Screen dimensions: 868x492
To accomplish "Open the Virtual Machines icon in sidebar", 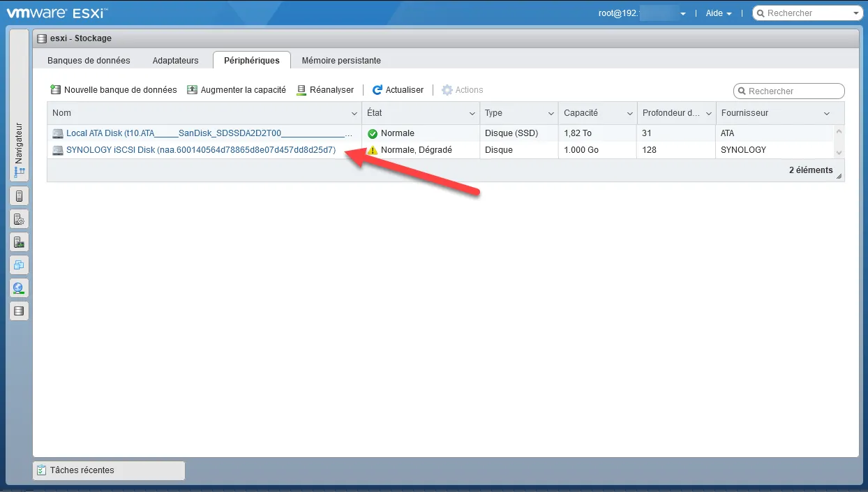I will 19,265.
